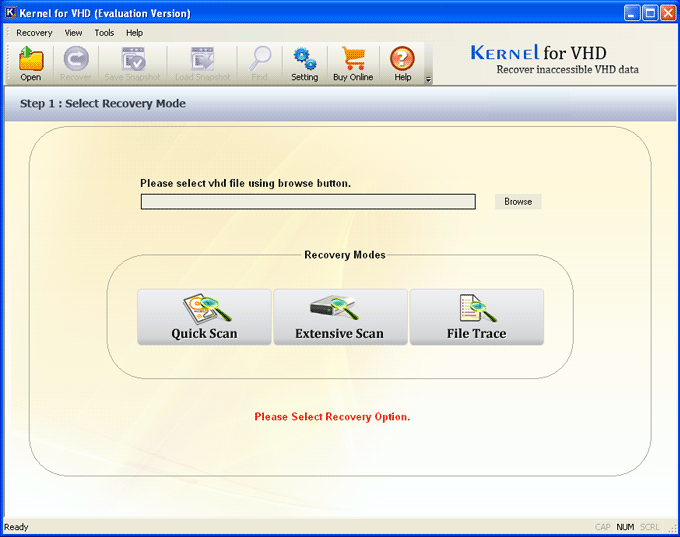
Task: Open the Recovery menu
Action: pos(34,33)
